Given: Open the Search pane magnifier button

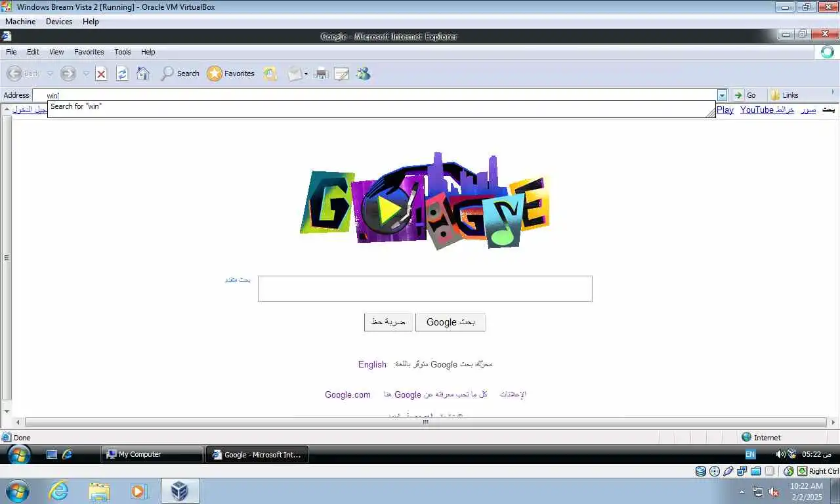Looking at the screenshot, I should click(x=180, y=73).
